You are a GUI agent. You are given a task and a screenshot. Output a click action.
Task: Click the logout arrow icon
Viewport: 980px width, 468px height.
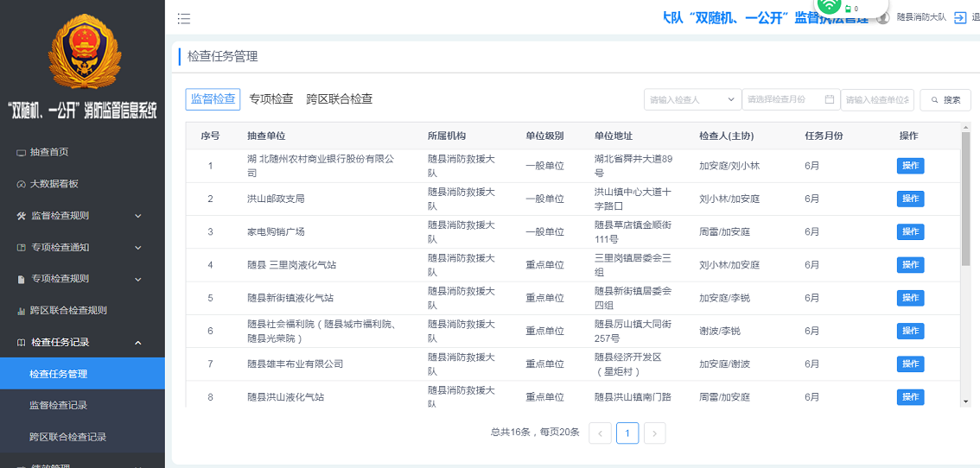[x=960, y=17]
